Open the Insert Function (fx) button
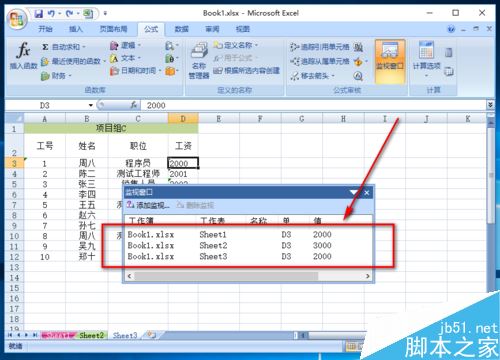This screenshot has height=360, width=500. click(23, 55)
